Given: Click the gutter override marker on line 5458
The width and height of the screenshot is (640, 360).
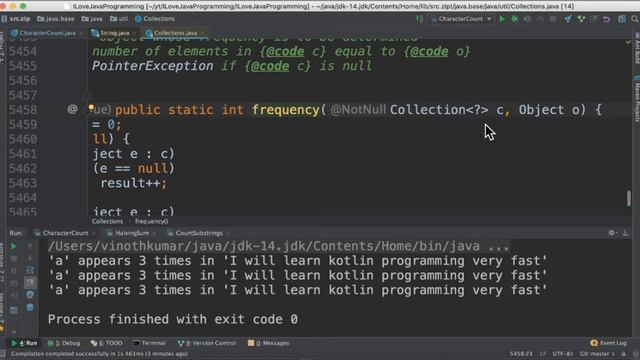Looking at the screenshot, I should (72, 109).
